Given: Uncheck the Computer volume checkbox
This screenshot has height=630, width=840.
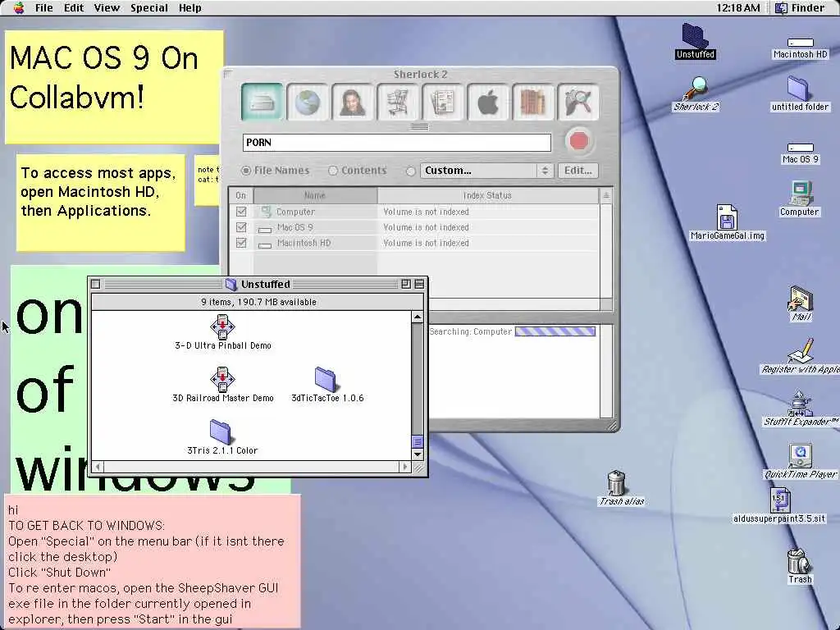Looking at the screenshot, I should 241,212.
